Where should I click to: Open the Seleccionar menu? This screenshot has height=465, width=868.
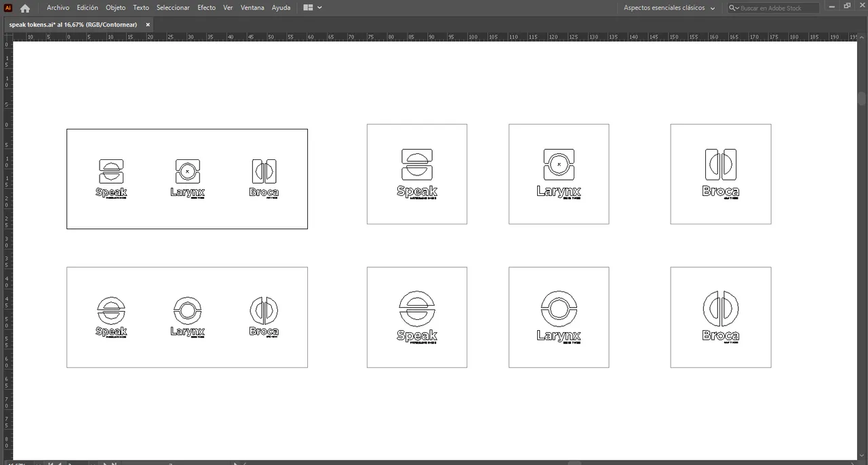click(173, 7)
